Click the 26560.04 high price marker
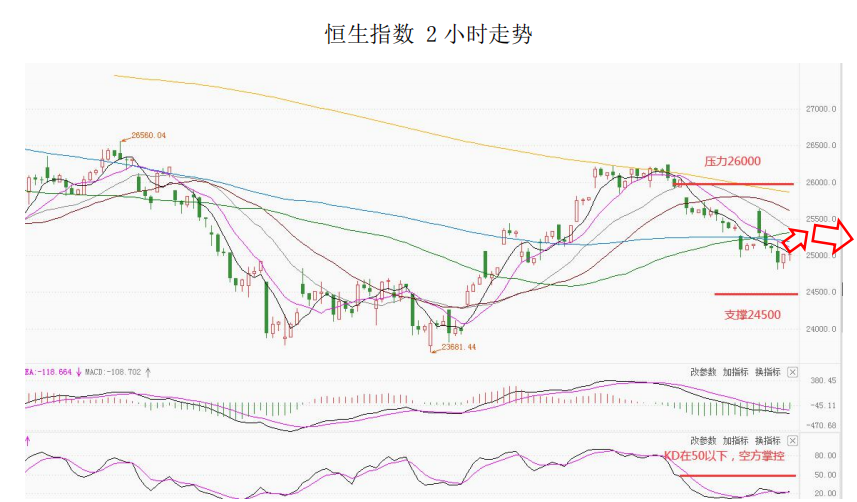The height and width of the screenshot is (502, 857). 143,136
